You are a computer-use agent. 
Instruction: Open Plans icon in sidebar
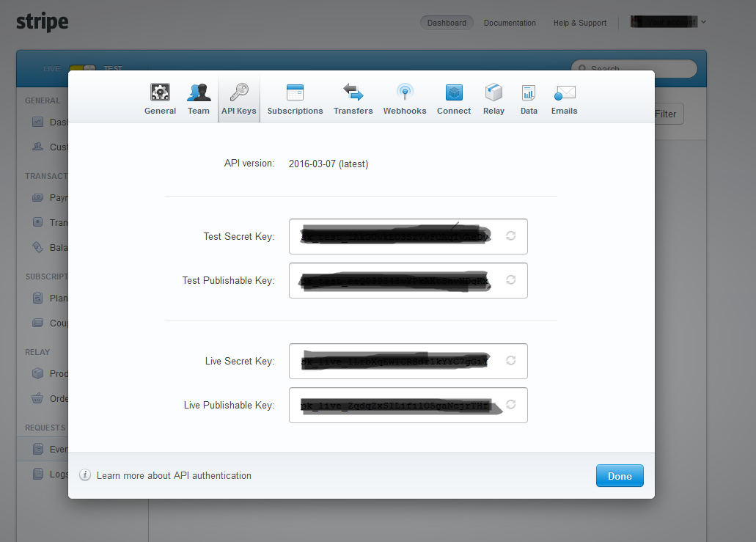pos(37,298)
